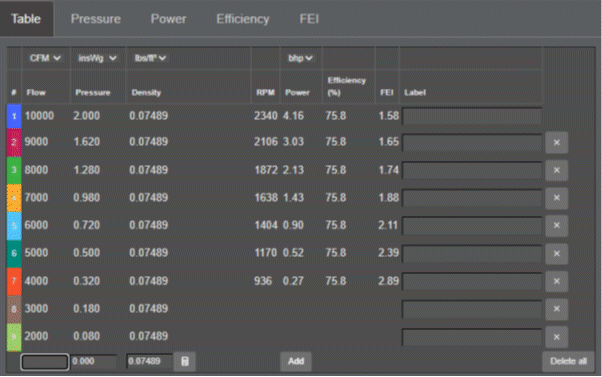Click the flow value 10000

click(x=39, y=116)
